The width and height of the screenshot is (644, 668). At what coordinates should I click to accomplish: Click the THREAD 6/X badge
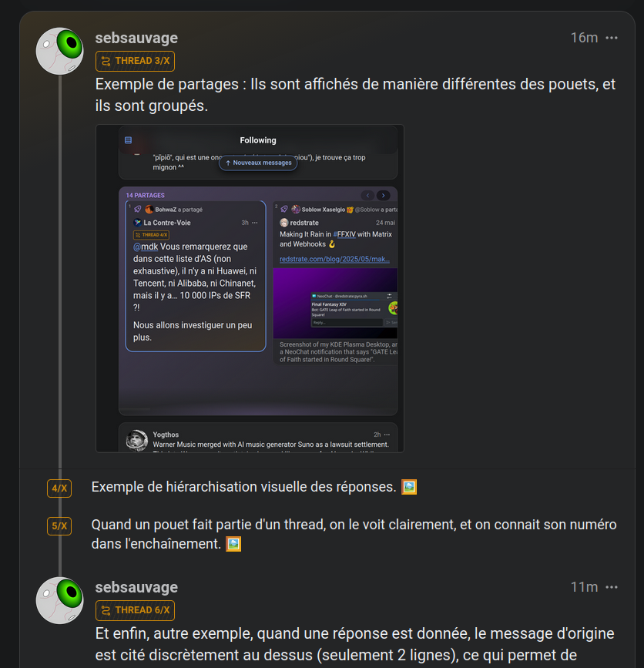coord(135,610)
